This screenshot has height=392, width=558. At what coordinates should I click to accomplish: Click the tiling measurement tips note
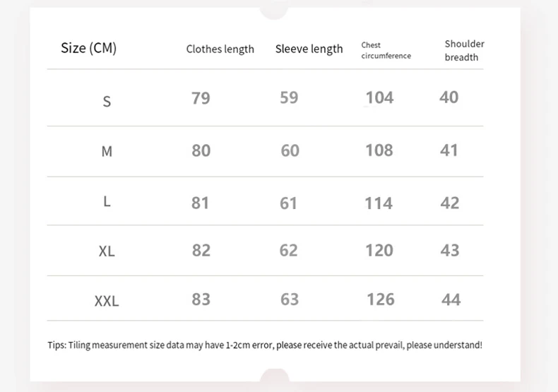tap(265, 345)
